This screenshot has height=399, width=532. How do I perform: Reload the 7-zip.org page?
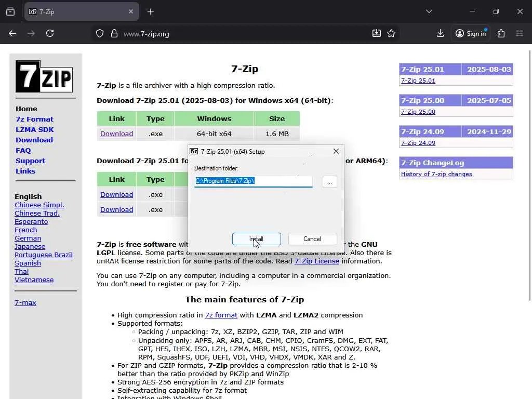tap(50, 33)
